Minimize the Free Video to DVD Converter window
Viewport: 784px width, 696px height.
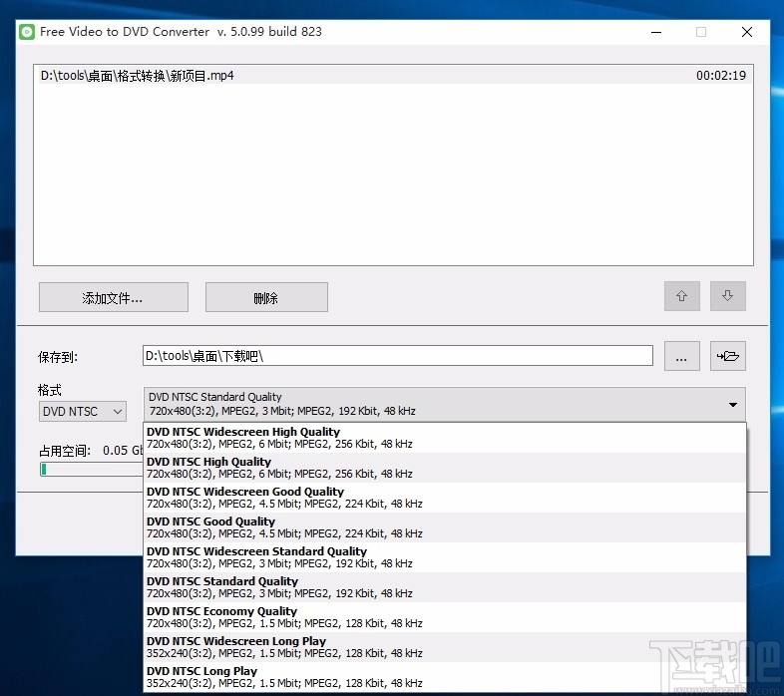[656, 32]
